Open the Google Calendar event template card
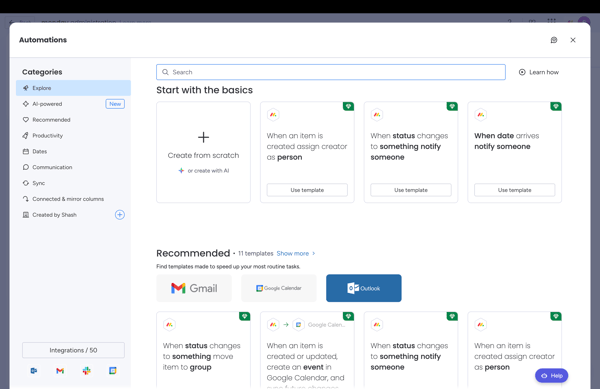This screenshot has height=389, width=600. click(307, 350)
